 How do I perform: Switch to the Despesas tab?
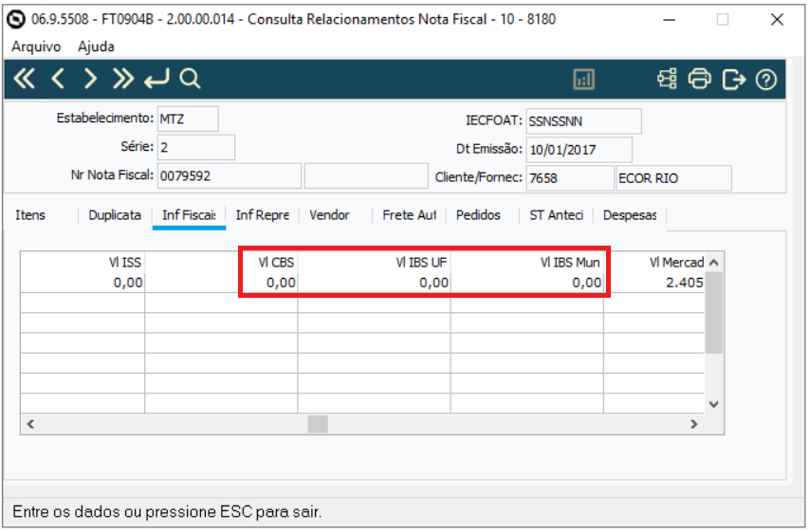click(x=630, y=215)
